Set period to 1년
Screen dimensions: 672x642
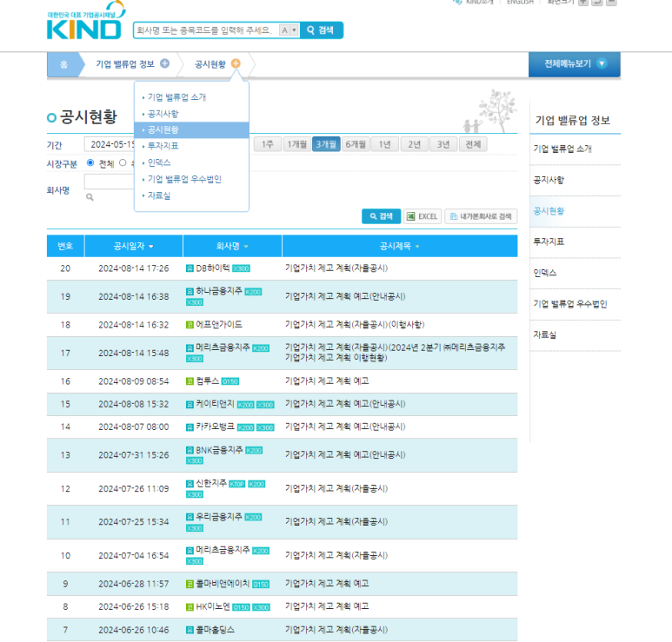pos(385,144)
